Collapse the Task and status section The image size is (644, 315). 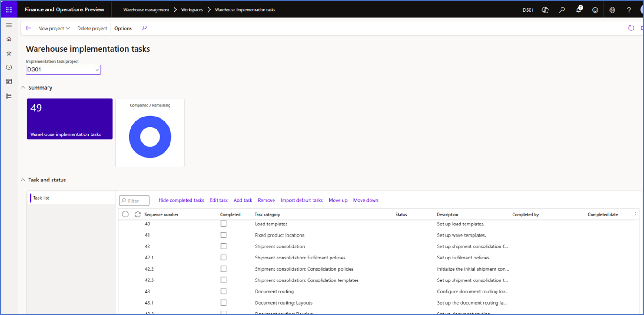click(23, 180)
